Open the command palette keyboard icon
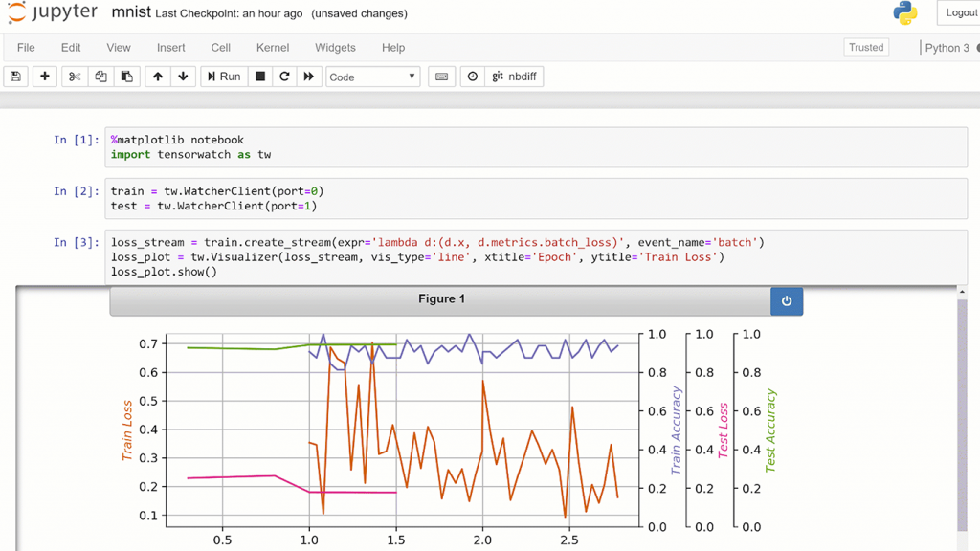980x551 pixels. (441, 77)
